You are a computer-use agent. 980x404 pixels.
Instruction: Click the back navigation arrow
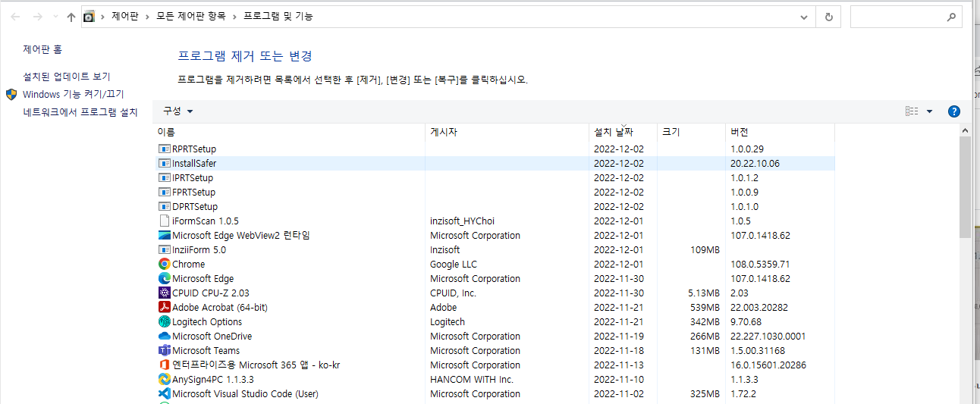click(x=15, y=17)
